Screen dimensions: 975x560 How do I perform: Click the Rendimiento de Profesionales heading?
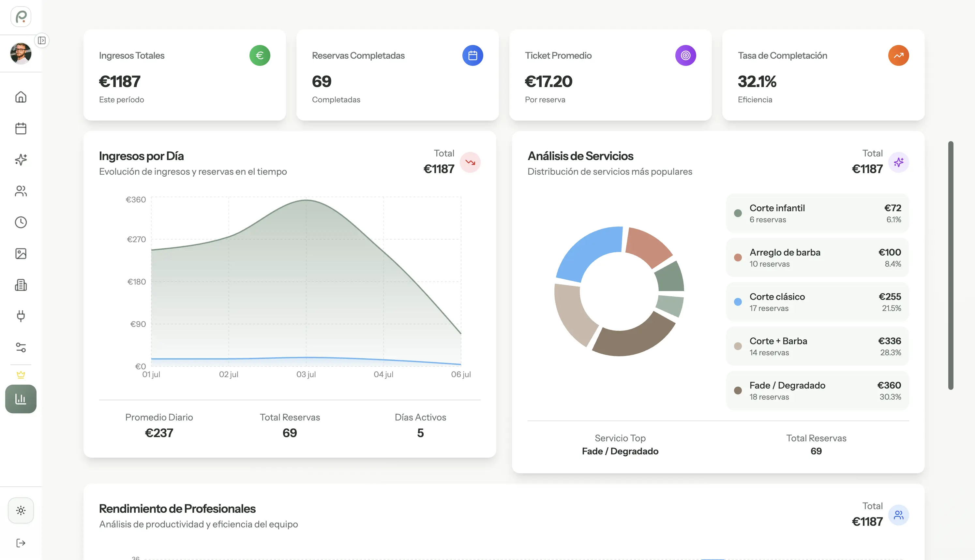177,508
